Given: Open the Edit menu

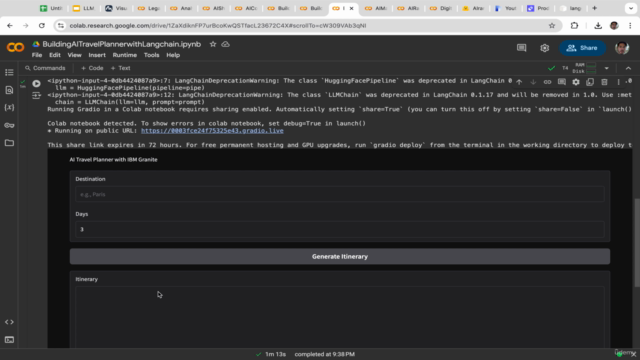Looking at the screenshot, I should click(x=55, y=55).
